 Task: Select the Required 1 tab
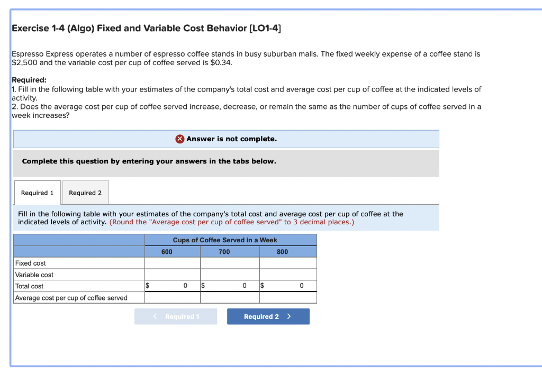(37, 192)
